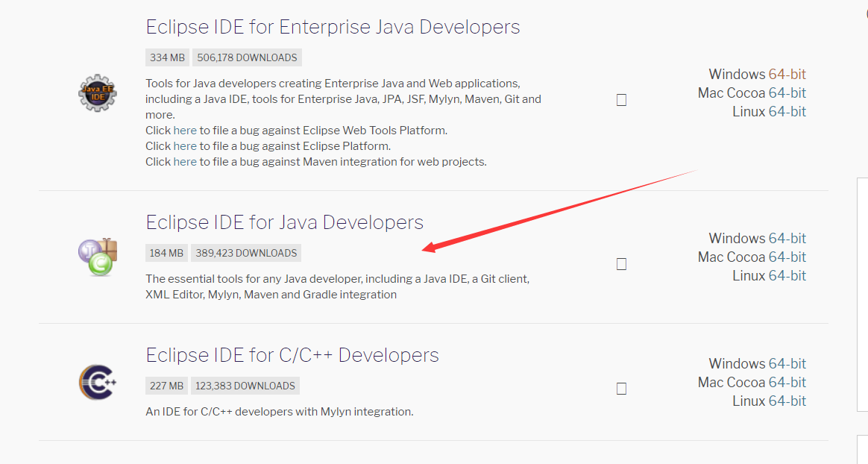868x464 pixels.
Task: Download Java Developers Mac Cocoa 64-bit
Action: point(787,257)
